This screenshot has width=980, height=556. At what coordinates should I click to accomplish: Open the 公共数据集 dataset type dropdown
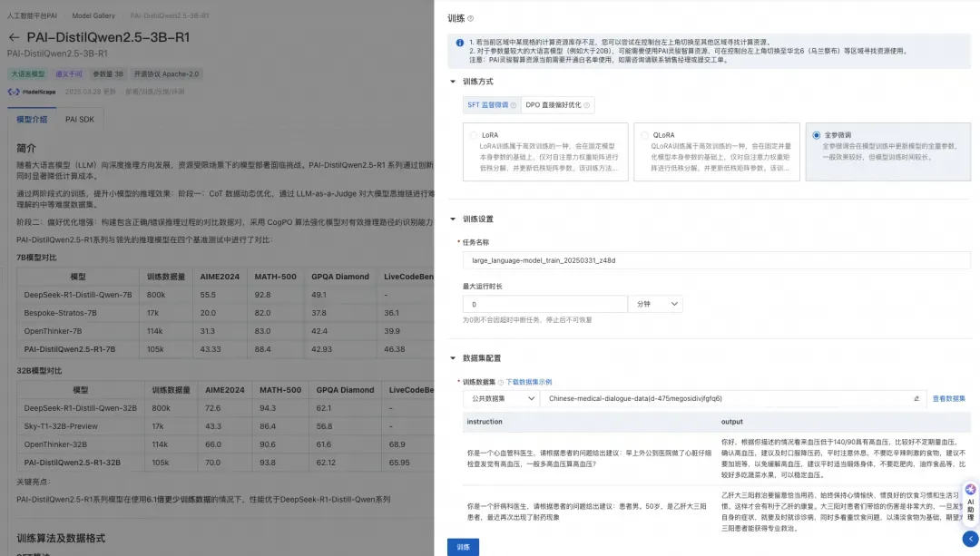(x=502, y=398)
